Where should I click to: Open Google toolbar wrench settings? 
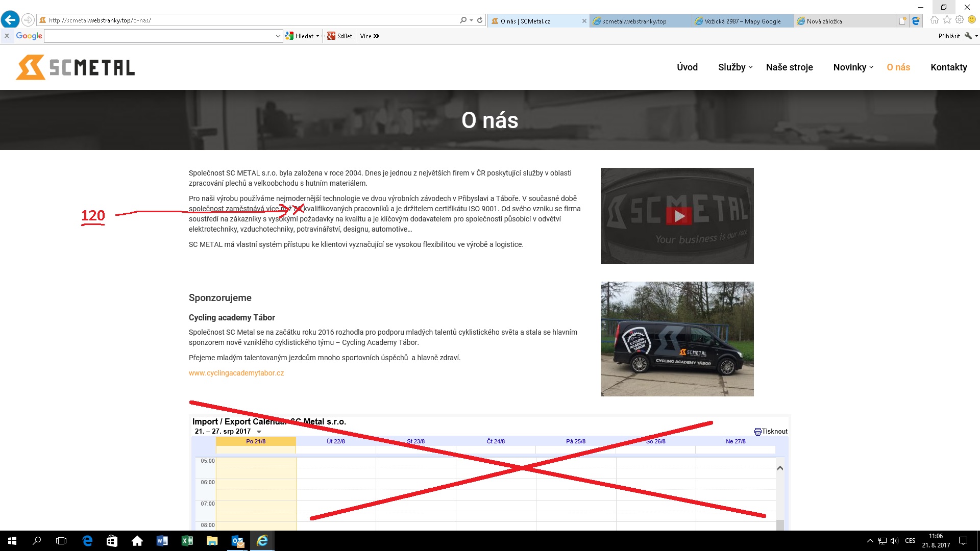(968, 36)
